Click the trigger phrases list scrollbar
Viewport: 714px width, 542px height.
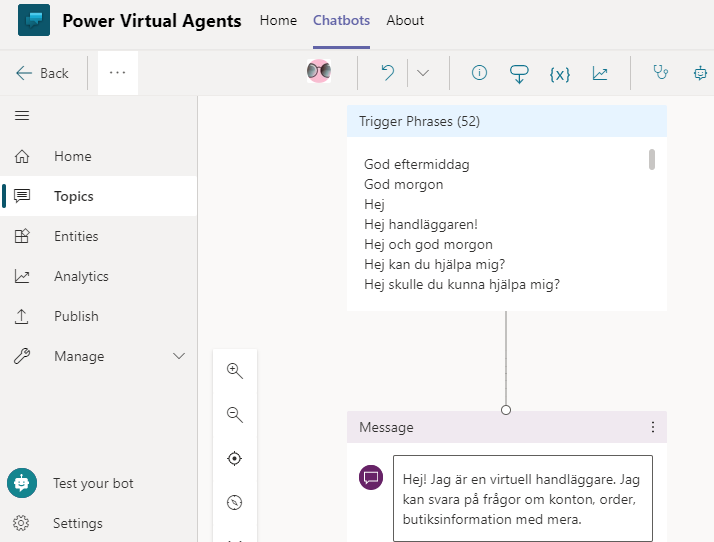coord(652,159)
